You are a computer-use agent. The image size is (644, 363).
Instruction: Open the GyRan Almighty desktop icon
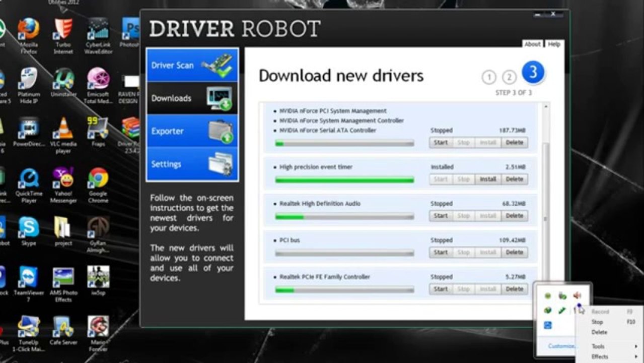point(98,234)
